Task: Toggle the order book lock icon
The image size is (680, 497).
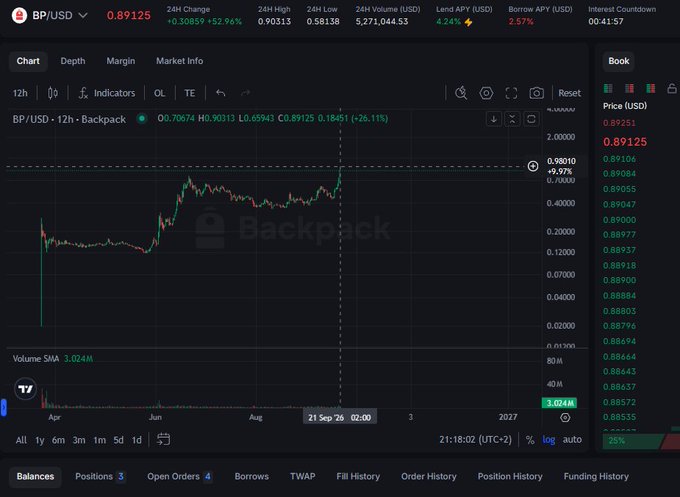Action: (x=672, y=88)
